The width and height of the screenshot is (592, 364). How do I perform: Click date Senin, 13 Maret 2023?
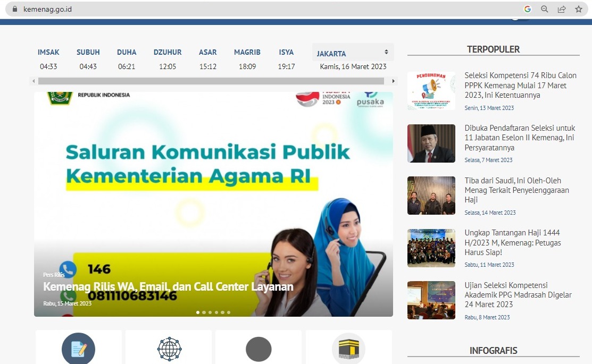(489, 108)
